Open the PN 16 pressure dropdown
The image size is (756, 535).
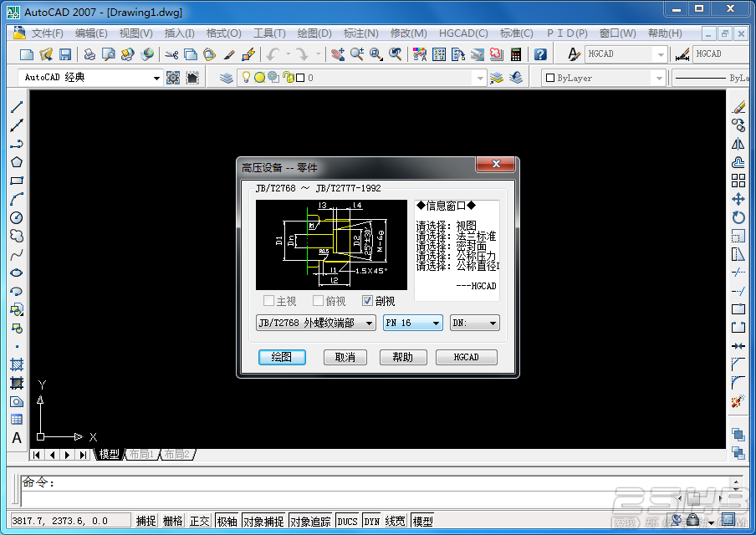(413, 323)
